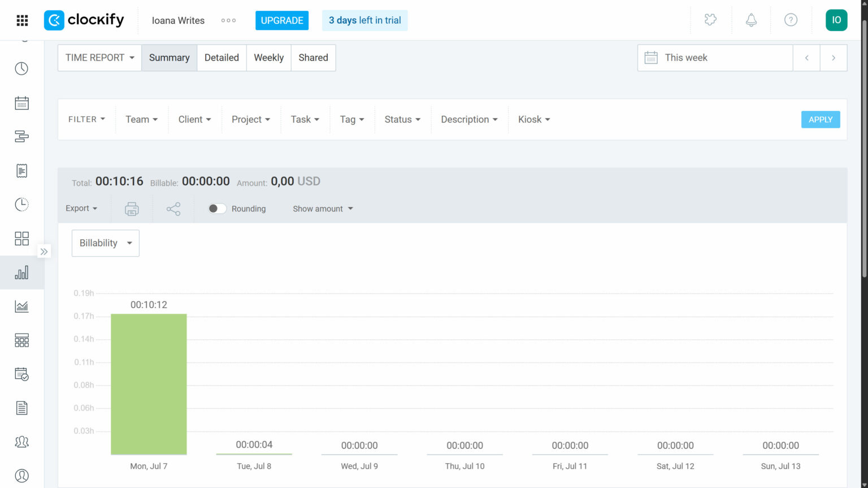The image size is (868, 488).
Task: Open Calendar from the sidebar
Action: tap(21, 103)
